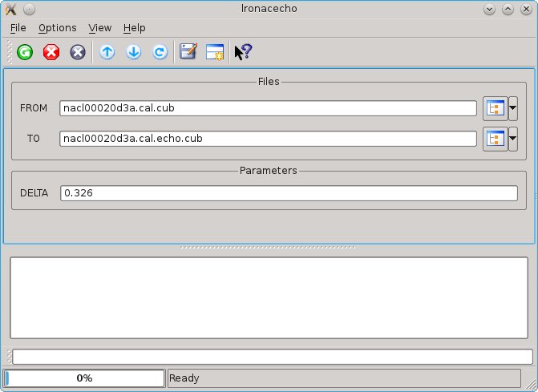Click the Clear log window icon
Screen dimensions: 538x392
pos(215,52)
